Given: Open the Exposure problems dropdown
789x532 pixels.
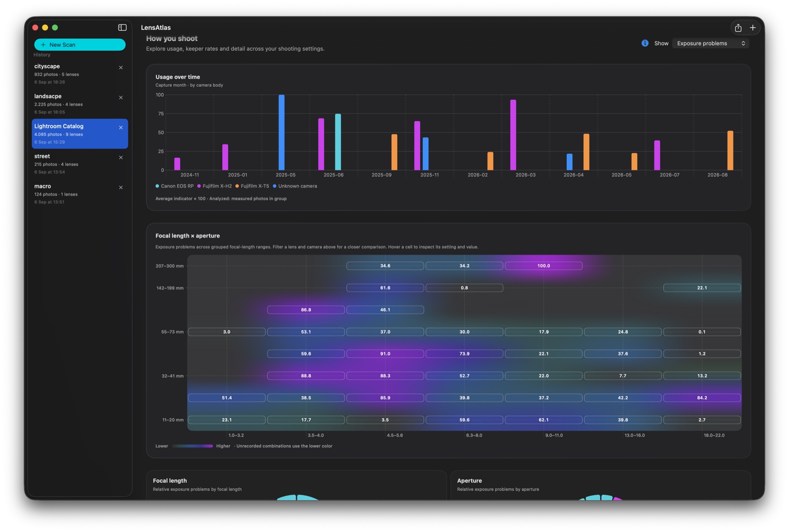Looking at the screenshot, I should coord(711,43).
